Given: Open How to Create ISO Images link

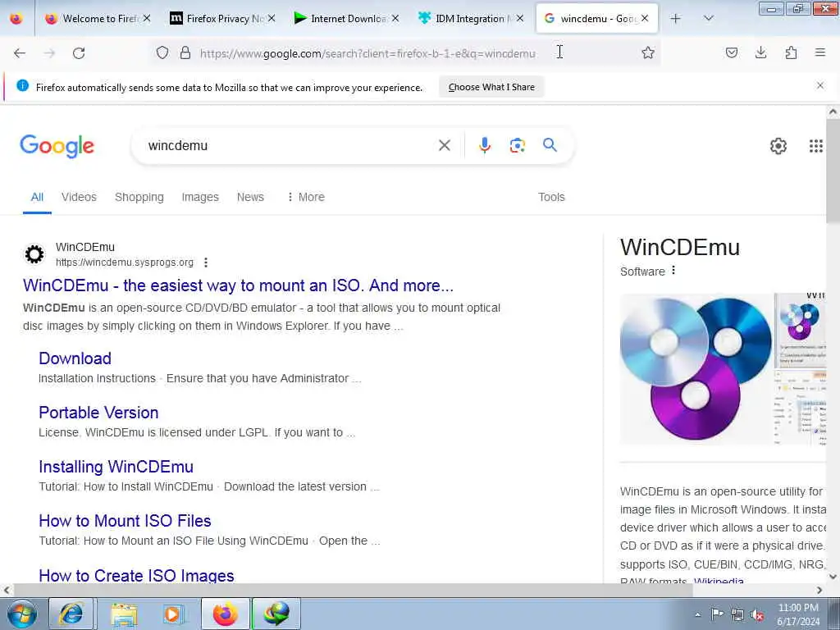Looking at the screenshot, I should coord(136,575).
